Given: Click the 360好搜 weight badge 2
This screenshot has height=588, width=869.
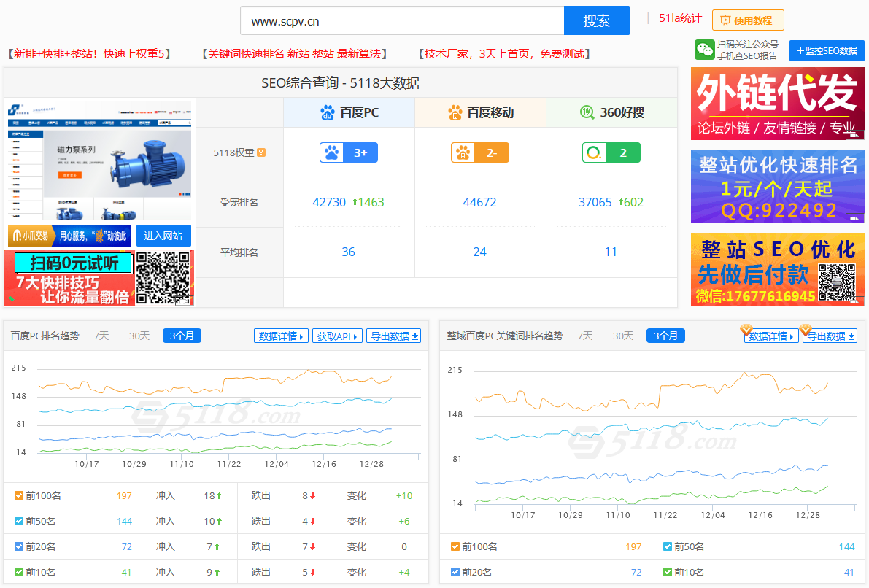Looking at the screenshot, I should pos(611,152).
